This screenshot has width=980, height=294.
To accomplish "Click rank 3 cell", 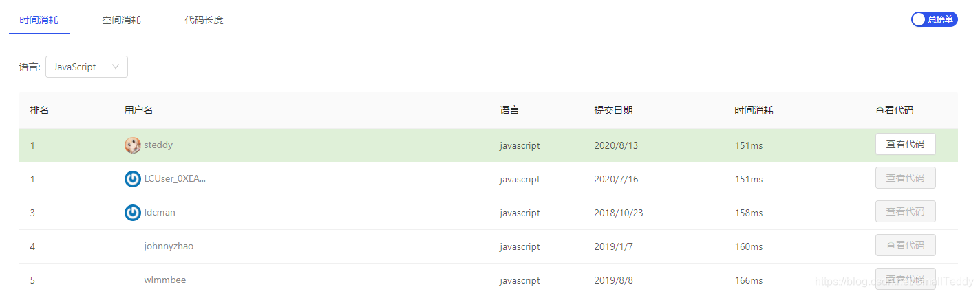I will [32, 213].
